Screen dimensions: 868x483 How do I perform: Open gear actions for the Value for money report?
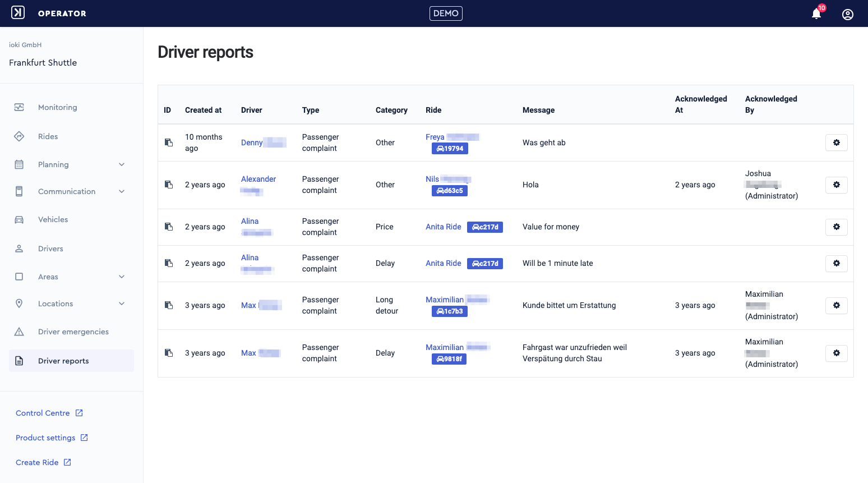836,227
